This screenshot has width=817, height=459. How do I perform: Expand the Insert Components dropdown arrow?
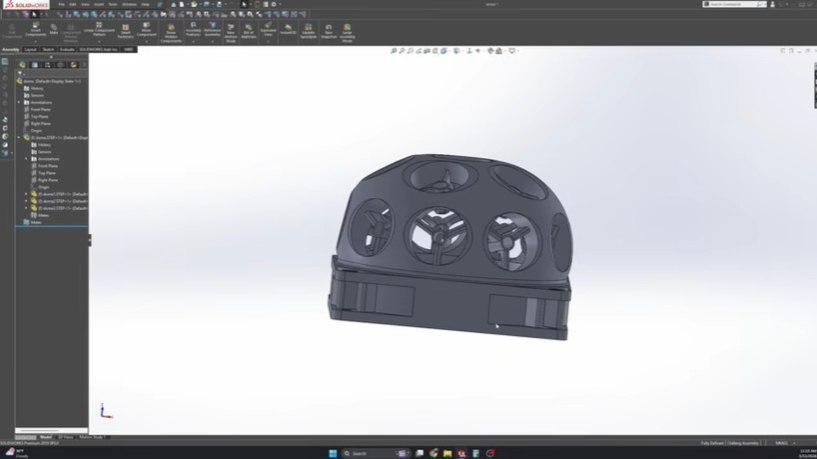pos(35,41)
